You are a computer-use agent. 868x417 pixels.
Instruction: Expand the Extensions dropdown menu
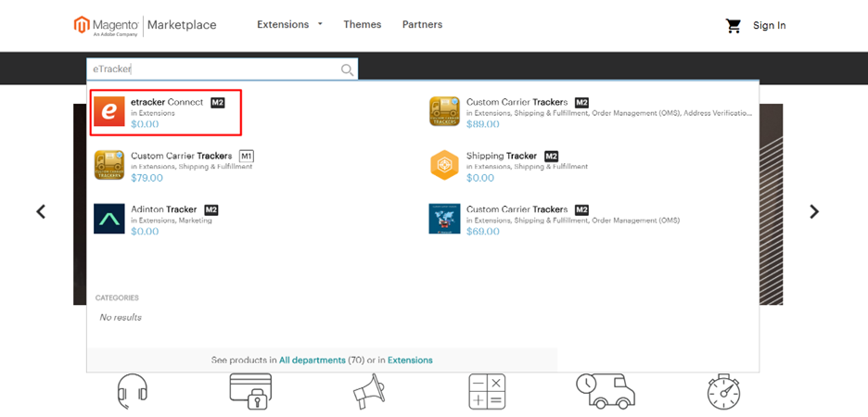click(289, 24)
